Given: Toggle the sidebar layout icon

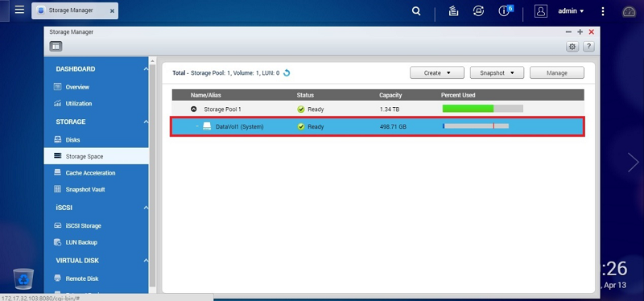Looking at the screenshot, I should pyautogui.click(x=56, y=47).
